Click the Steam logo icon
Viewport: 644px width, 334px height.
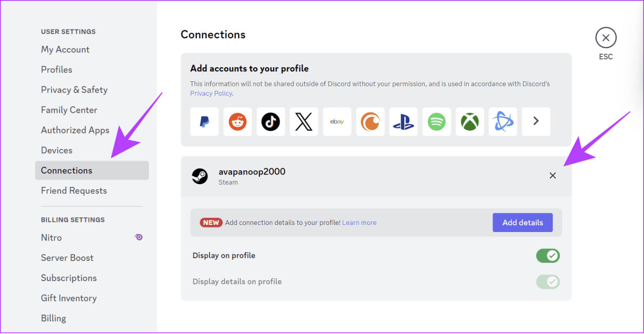pos(200,176)
